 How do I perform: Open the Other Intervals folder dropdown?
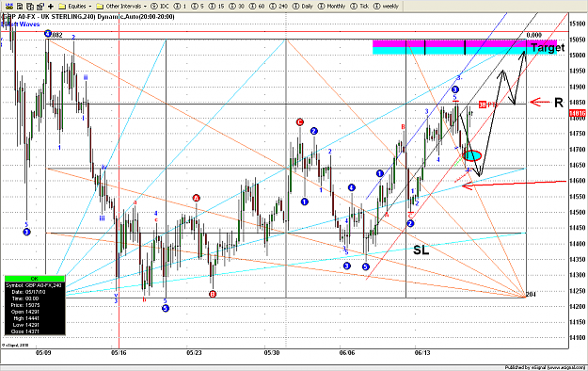click(121, 6)
